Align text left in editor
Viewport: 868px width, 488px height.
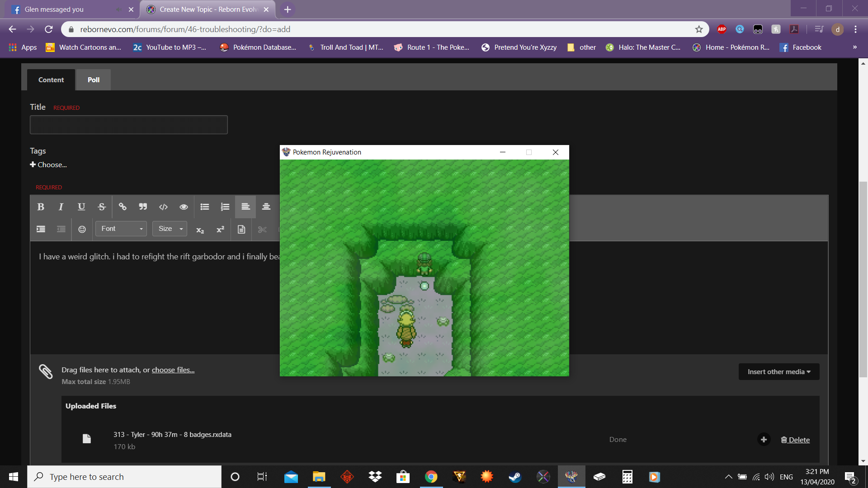(245, 207)
